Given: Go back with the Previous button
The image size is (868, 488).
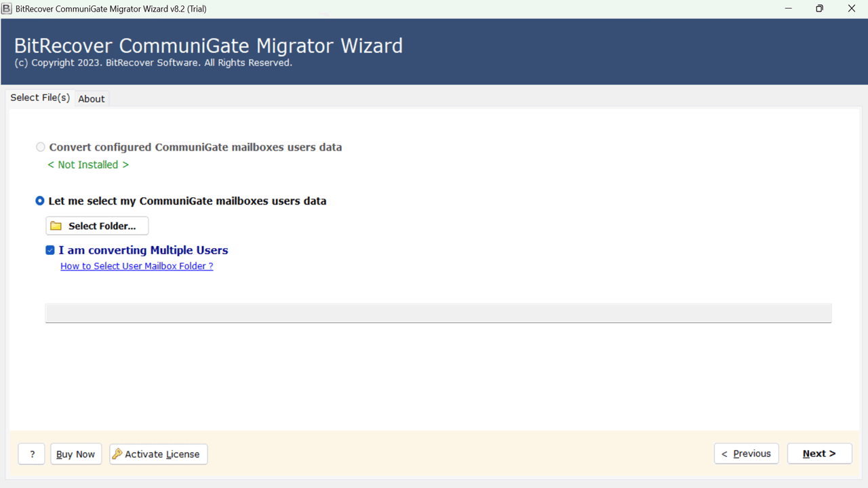Looking at the screenshot, I should pyautogui.click(x=747, y=453).
